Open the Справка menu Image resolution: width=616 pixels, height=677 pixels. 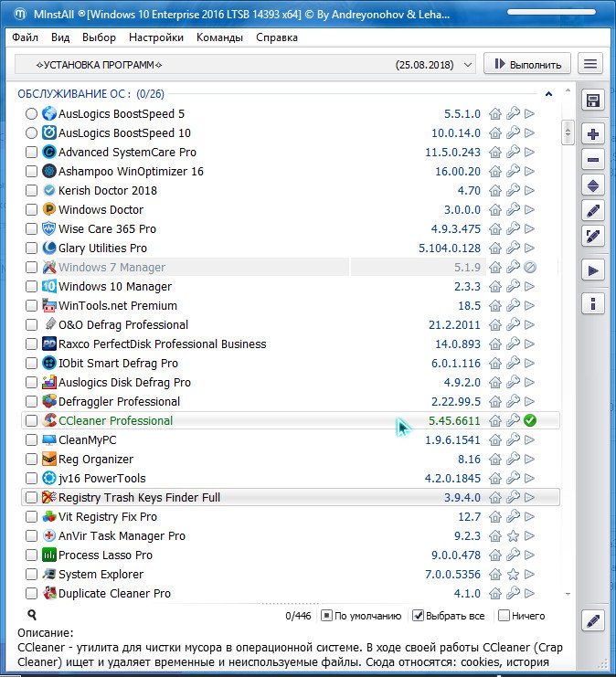pyautogui.click(x=276, y=37)
